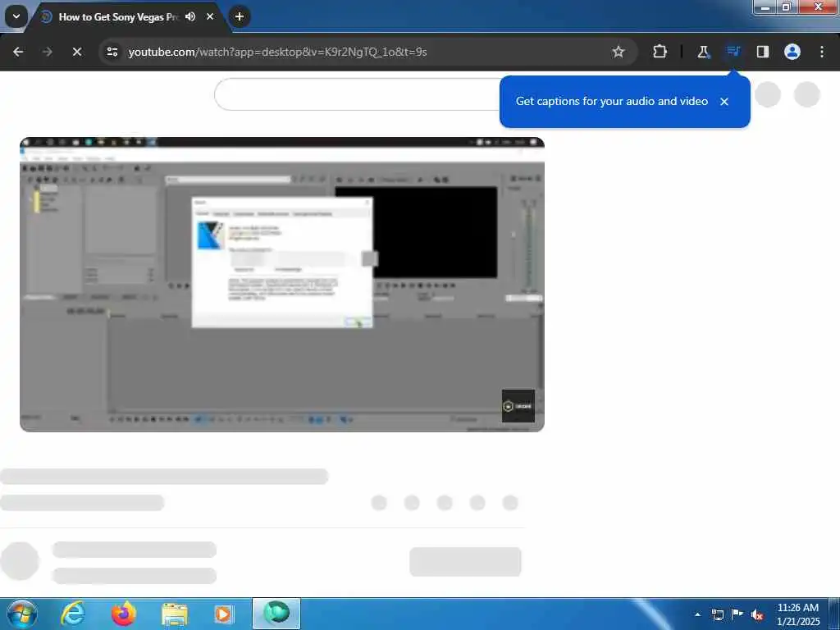Screen dimensions: 840x630
Task: Click the muted volume tray icon
Action: click(x=757, y=614)
